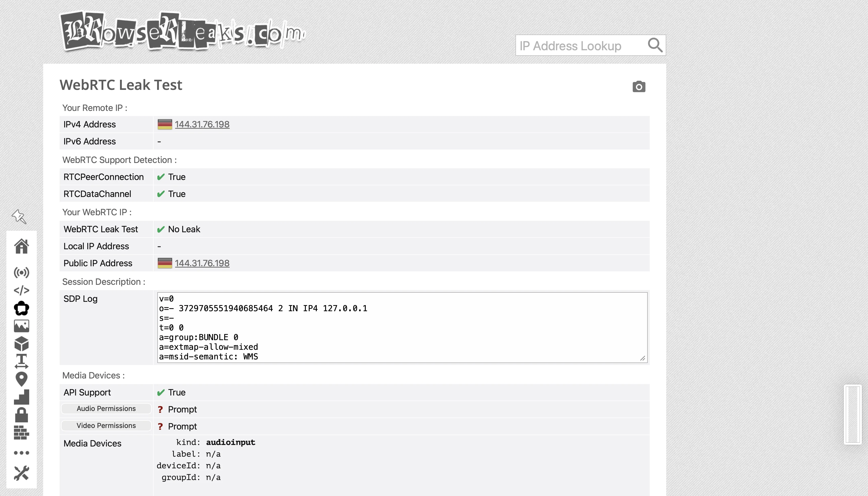
Task: Click the 'WebRTC Support Detection :' section header
Action: pos(119,160)
